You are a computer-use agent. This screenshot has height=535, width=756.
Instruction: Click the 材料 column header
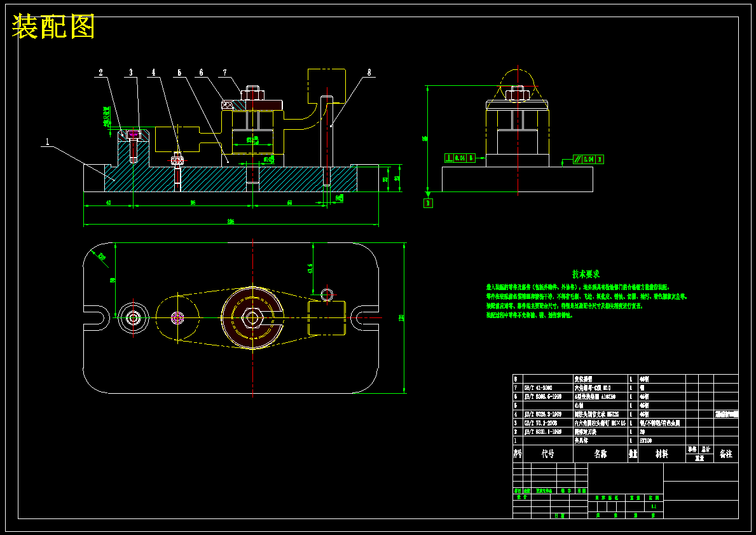click(661, 454)
